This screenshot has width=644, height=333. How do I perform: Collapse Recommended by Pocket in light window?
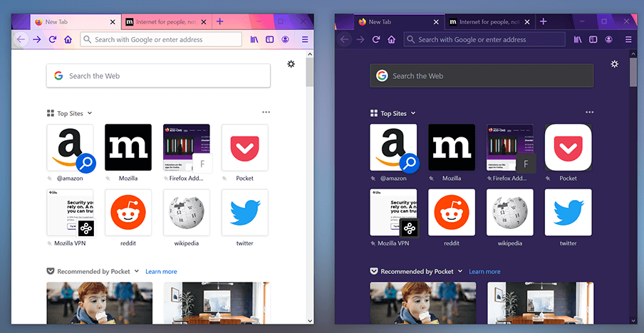click(137, 272)
